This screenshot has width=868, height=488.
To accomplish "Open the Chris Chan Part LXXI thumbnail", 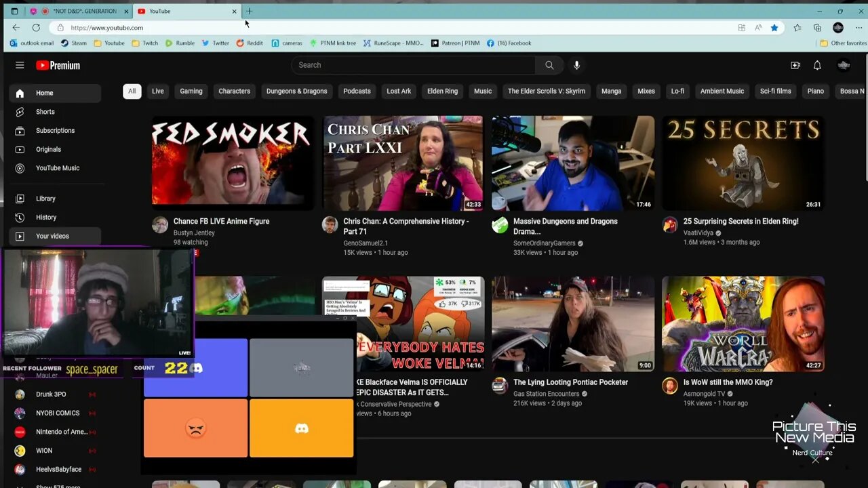I will pyautogui.click(x=403, y=163).
